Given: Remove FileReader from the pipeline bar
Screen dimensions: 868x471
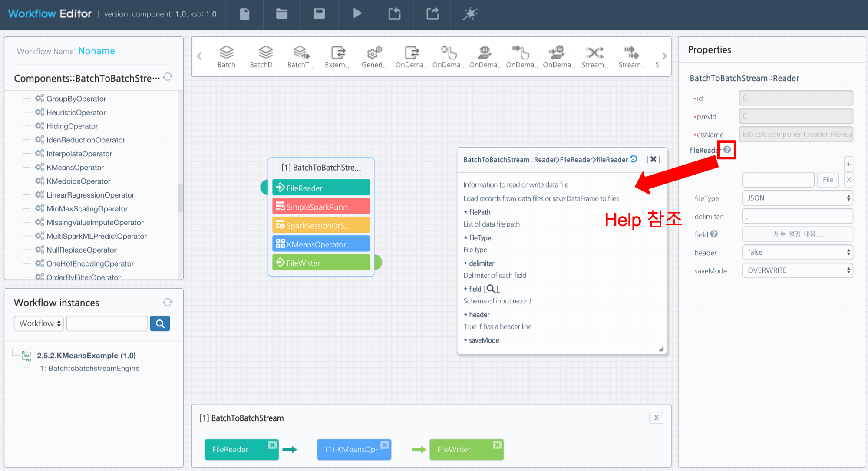Looking at the screenshot, I should point(272,445).
